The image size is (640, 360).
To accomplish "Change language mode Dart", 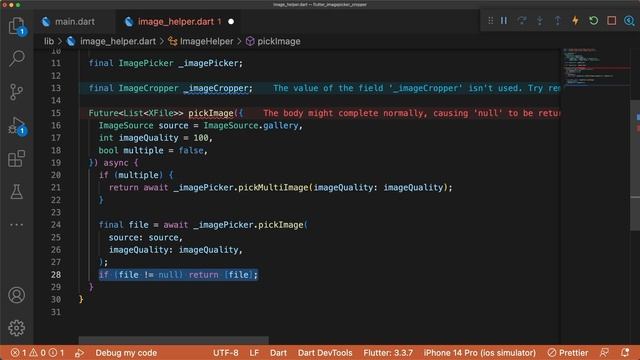I will 278,353.
